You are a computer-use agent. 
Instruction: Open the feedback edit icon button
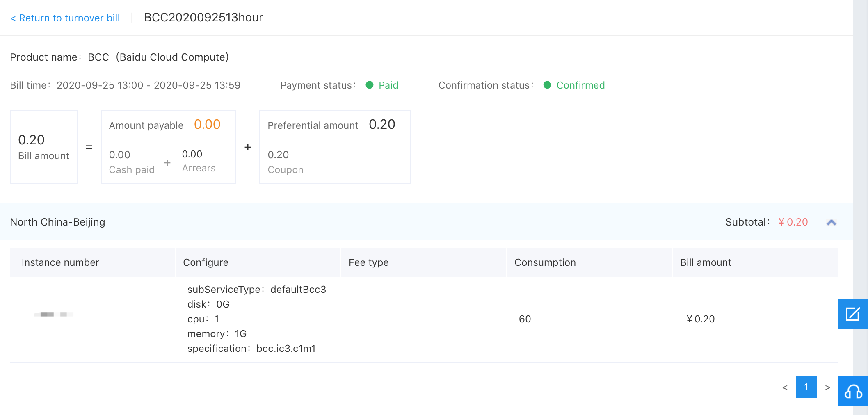853,314
